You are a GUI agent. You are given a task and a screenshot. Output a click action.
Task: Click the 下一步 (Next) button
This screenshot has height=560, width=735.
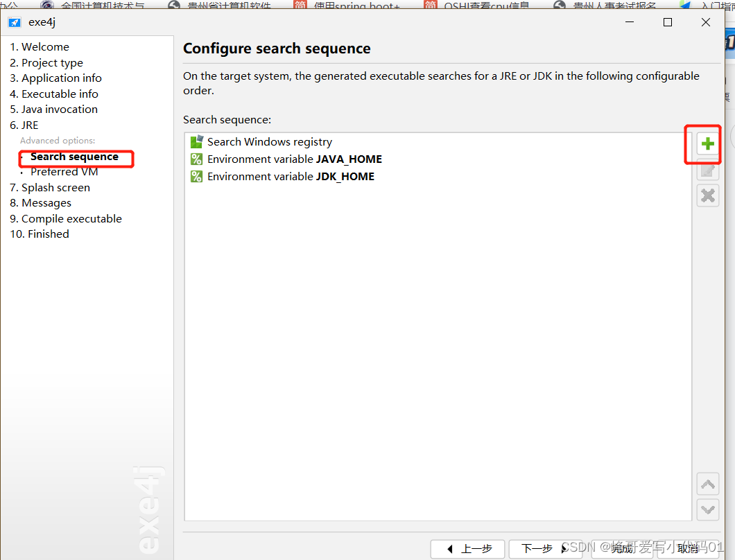[x=546, y=549]
